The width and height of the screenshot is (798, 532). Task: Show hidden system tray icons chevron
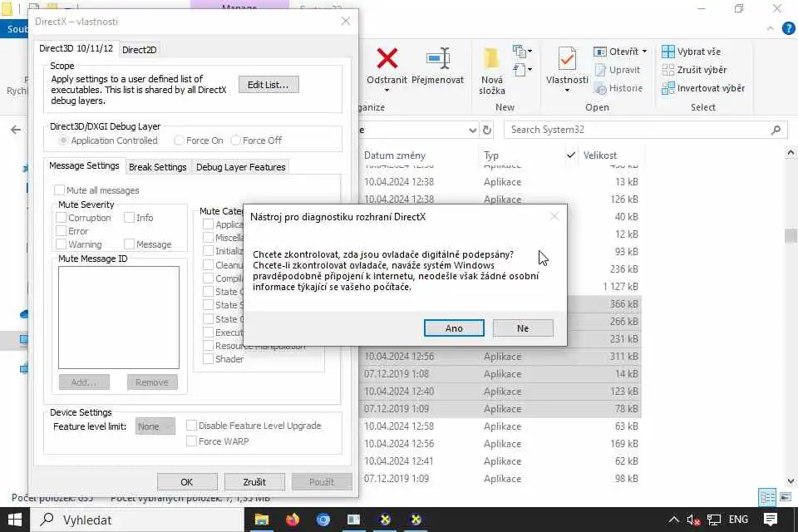[673, 520]
